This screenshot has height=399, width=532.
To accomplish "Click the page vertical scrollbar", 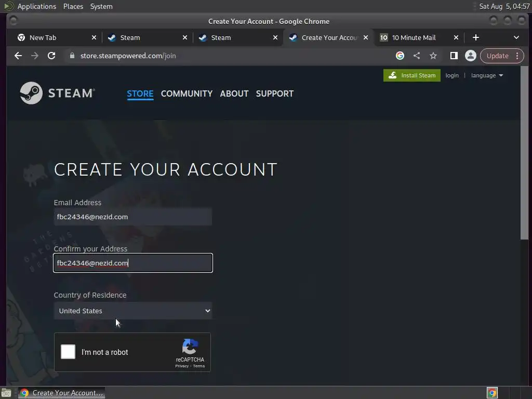I will [x=525, y=153].
